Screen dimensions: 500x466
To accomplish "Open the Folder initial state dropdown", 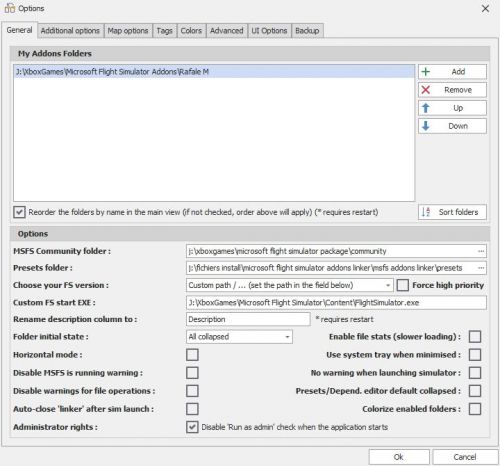I will [x=239, y=337].
